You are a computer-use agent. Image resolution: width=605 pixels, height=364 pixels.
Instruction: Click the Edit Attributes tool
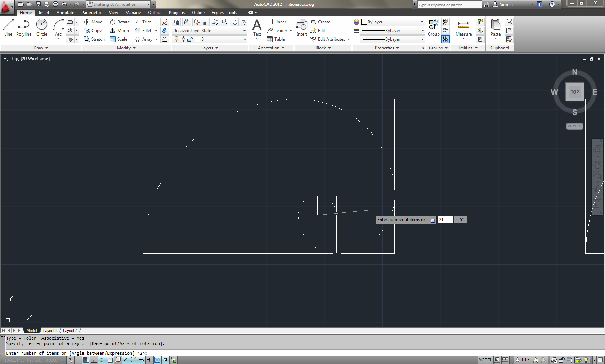tap(328, 39)
